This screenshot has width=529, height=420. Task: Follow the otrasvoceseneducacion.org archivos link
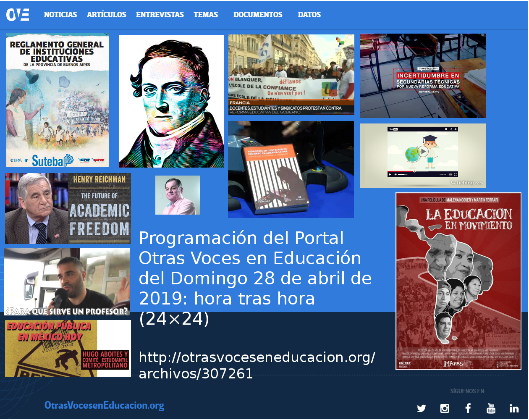tap(257, 365)
